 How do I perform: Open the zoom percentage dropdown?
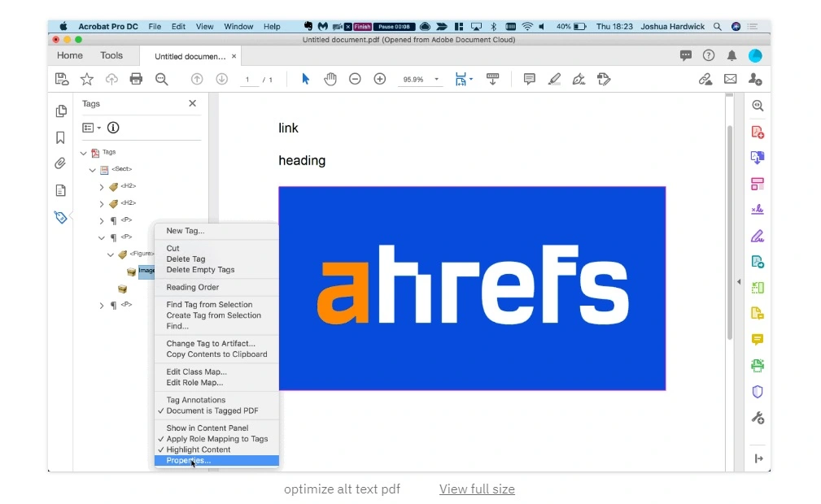pyautogui.click(x=436, y=80)
